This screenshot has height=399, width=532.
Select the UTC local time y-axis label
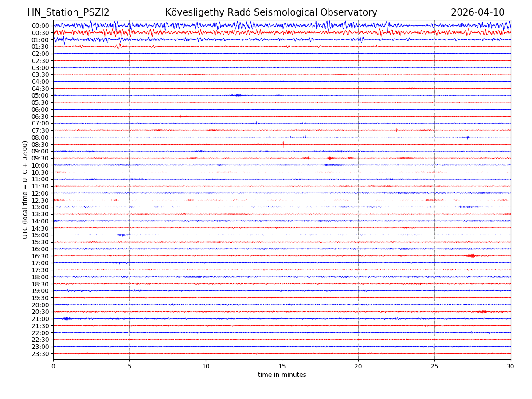[x=25, y=189]
